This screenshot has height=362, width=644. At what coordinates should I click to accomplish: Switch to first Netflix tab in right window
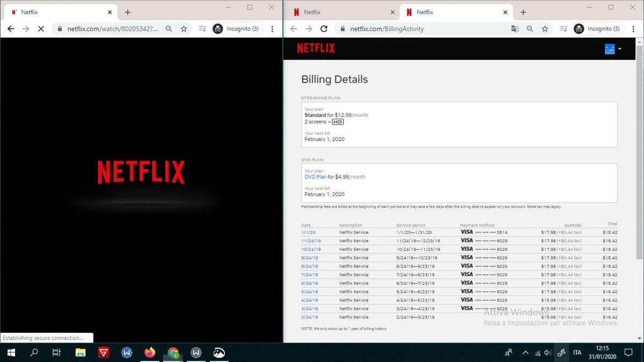(x=343, y=12)
